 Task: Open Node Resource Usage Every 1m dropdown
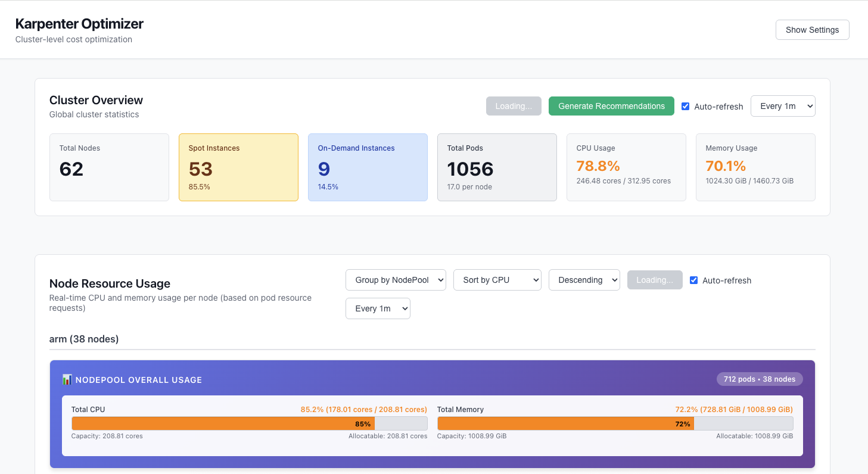(x=378, y=308)
